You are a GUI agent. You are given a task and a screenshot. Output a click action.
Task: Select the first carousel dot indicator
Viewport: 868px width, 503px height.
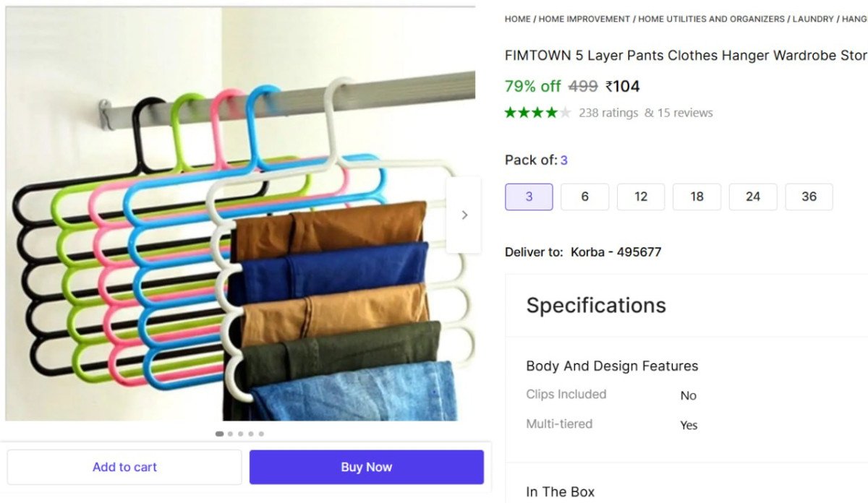coord(219,434)
